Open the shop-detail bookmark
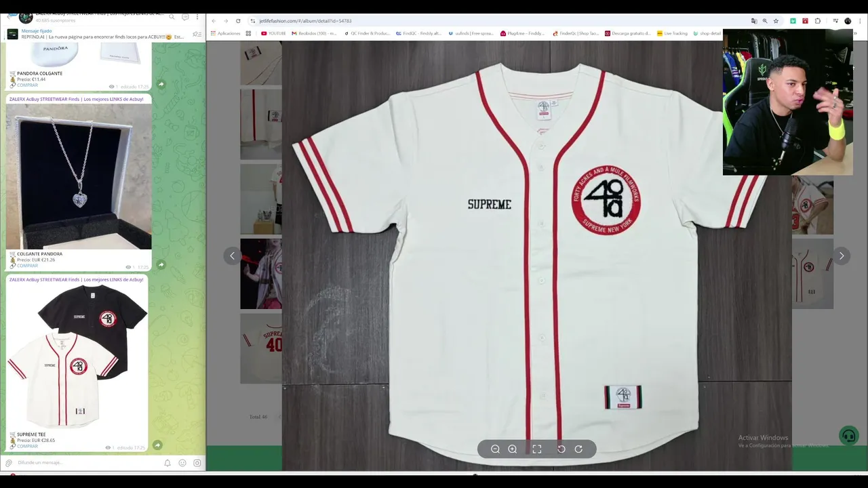This screenshot has width=868, height=488. pos(707,33)
